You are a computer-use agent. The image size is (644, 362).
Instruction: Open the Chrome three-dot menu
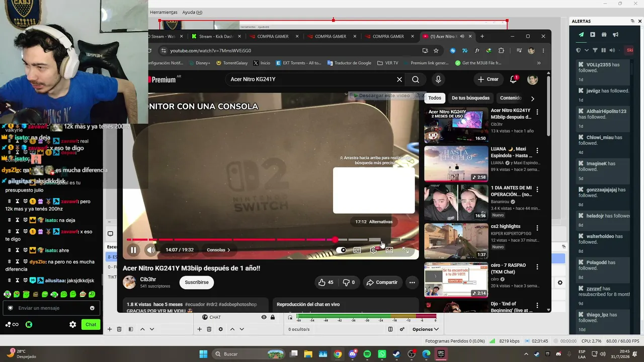coord(543,51)
